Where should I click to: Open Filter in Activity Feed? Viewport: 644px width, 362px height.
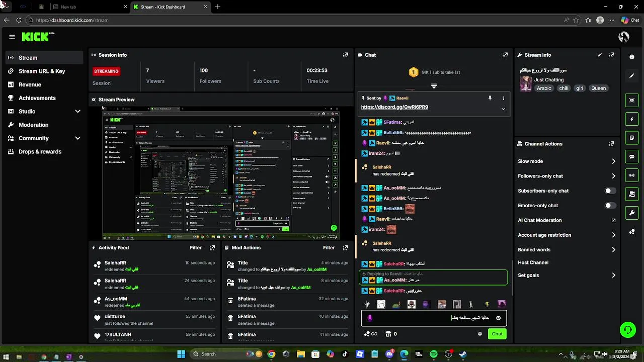point(196,247)
